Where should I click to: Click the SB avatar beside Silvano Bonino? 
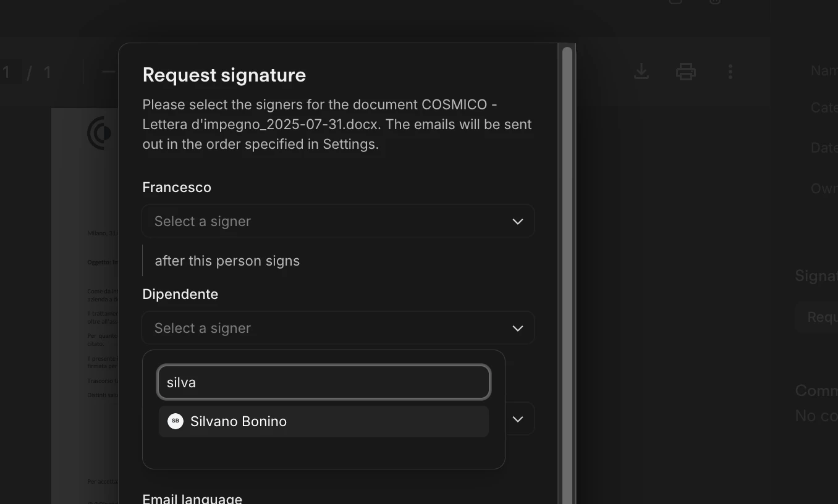pos(176,421)
